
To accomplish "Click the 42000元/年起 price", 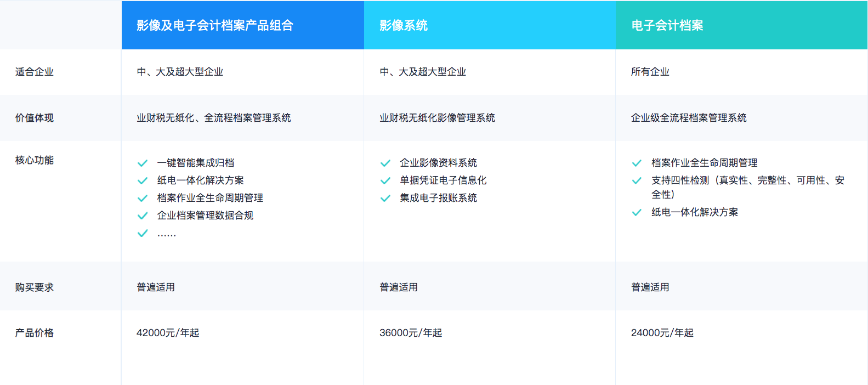I will [168, 333].
